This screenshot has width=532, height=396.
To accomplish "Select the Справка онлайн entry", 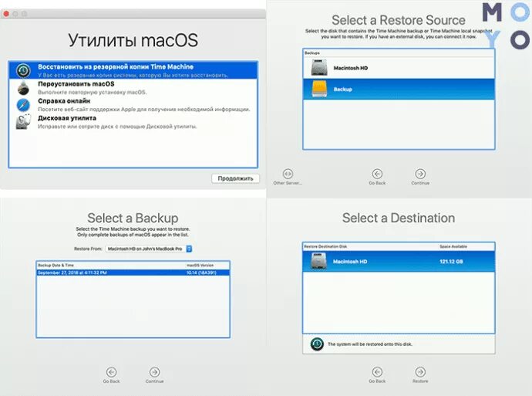I will [x=133, y=105].
